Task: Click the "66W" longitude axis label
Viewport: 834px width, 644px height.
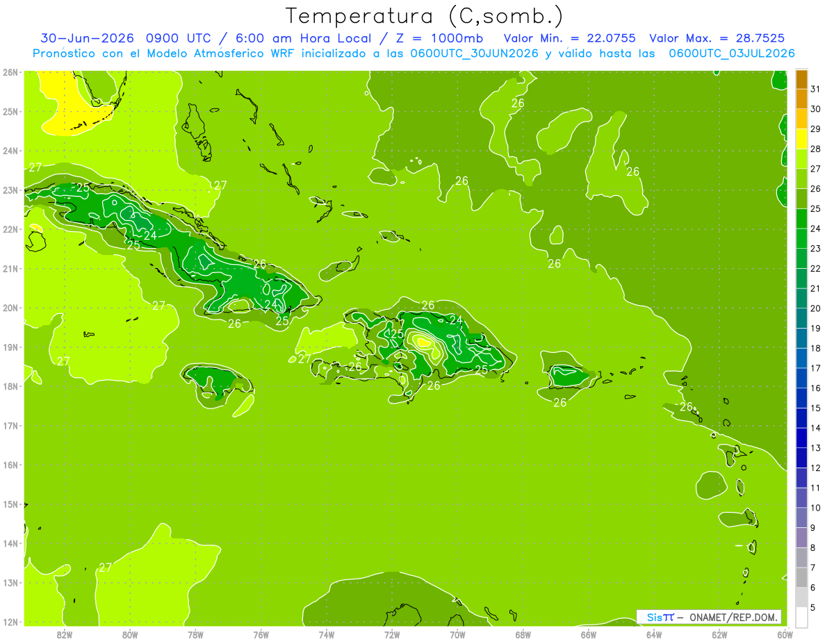Action: [x=589, y=634]
